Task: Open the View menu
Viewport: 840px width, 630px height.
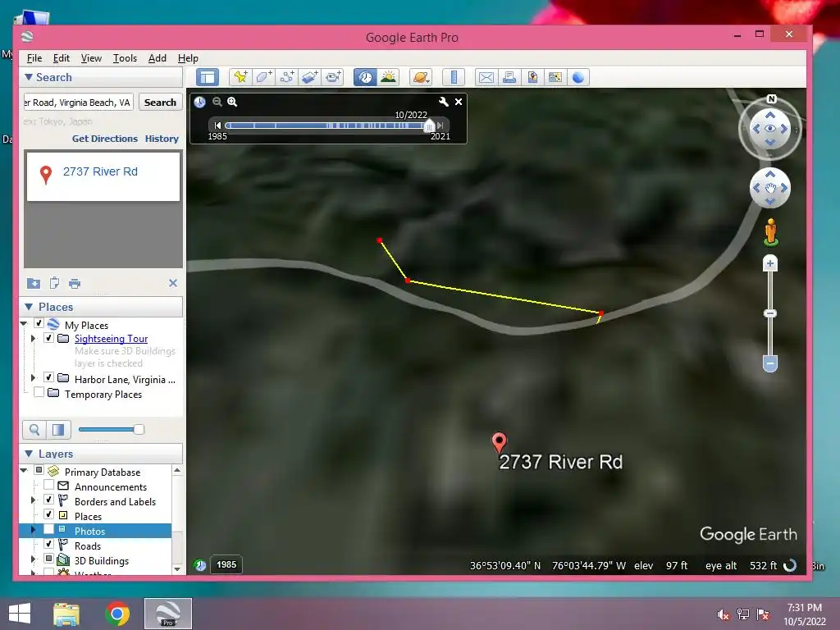Action: (x=91, y=58)
